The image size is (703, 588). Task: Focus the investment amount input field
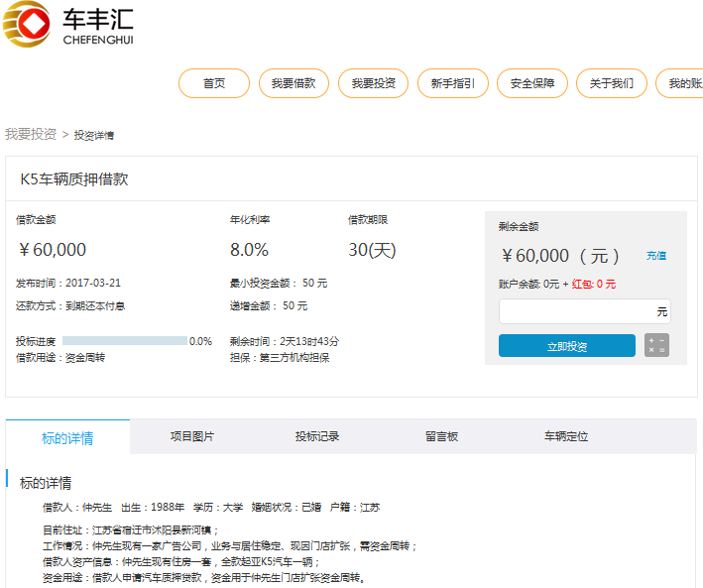tap(577, 311)
